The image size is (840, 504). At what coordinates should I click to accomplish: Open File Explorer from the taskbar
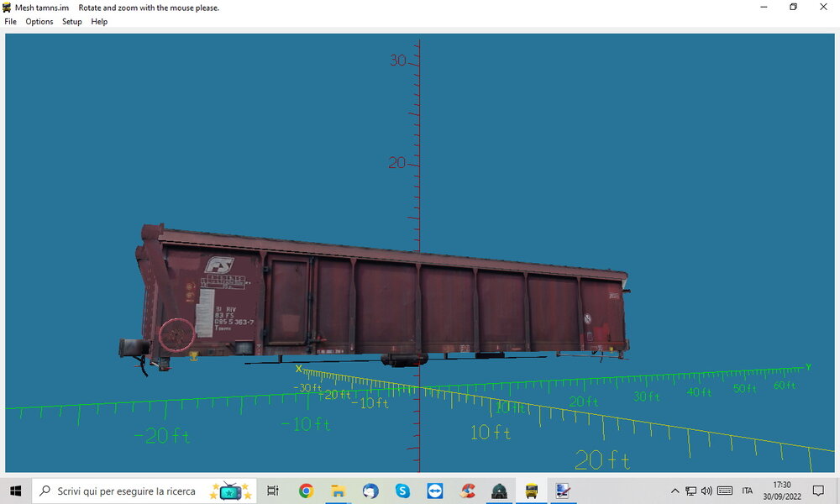pyautogui.click(x=338, y=491)
